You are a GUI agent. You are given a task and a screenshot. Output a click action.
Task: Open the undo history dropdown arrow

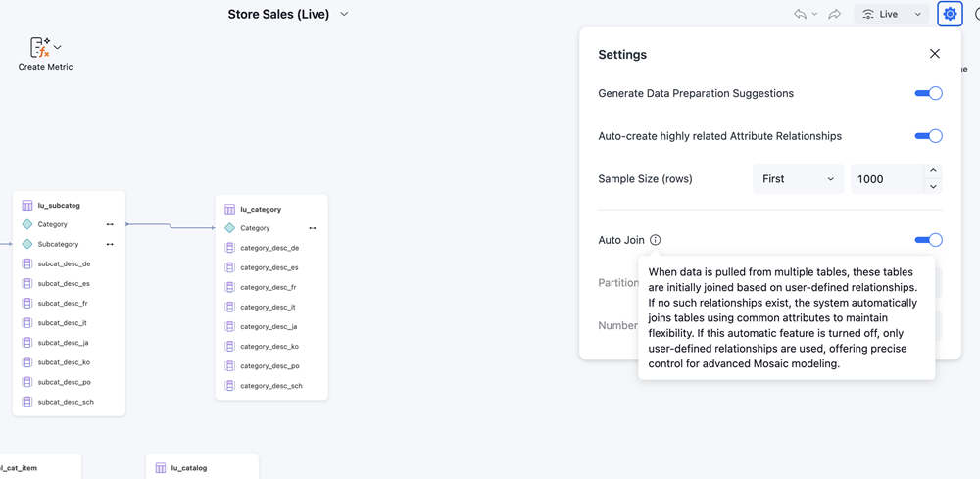pyautogui.click(x=814, y=15)
